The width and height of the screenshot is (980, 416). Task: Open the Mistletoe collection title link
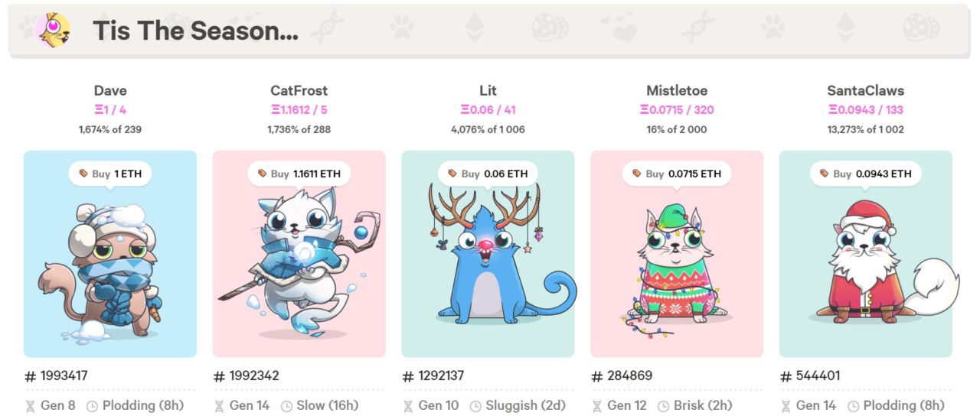(x=677, y=90)
